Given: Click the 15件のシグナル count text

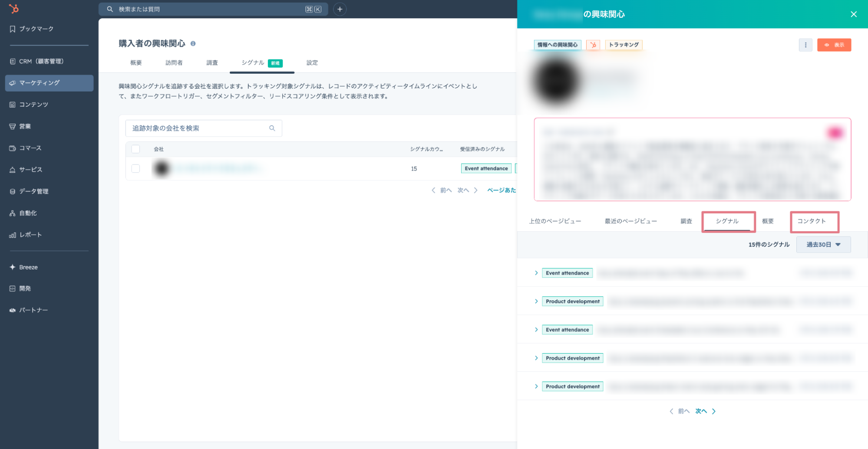Looking at the screenshot, I should coord(769,245).
